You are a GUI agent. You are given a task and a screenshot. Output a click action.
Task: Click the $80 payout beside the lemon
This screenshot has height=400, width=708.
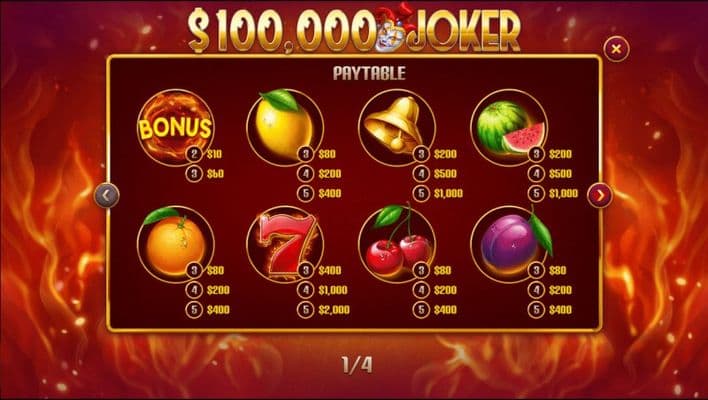click(327, 154)
